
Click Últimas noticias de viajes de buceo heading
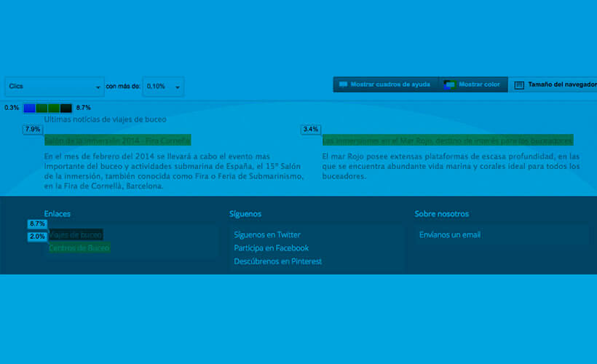click(105, 119)
